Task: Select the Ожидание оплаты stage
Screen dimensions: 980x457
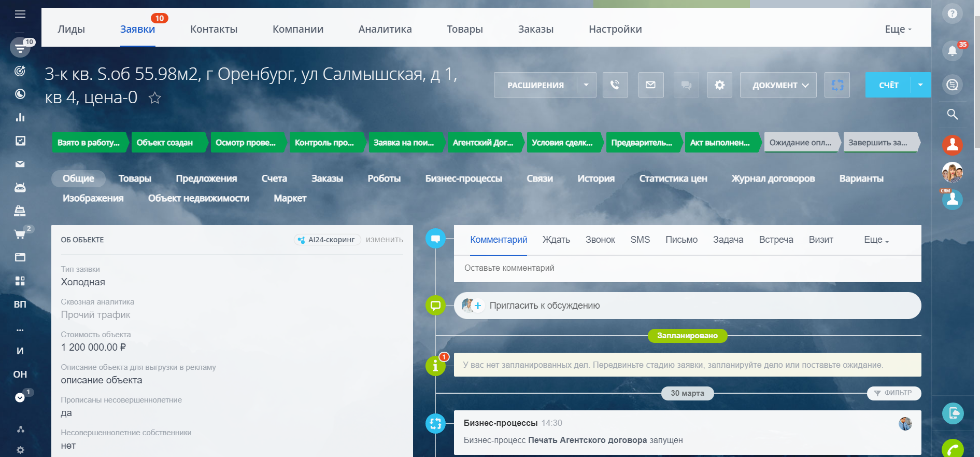Action: coord(800,143)
